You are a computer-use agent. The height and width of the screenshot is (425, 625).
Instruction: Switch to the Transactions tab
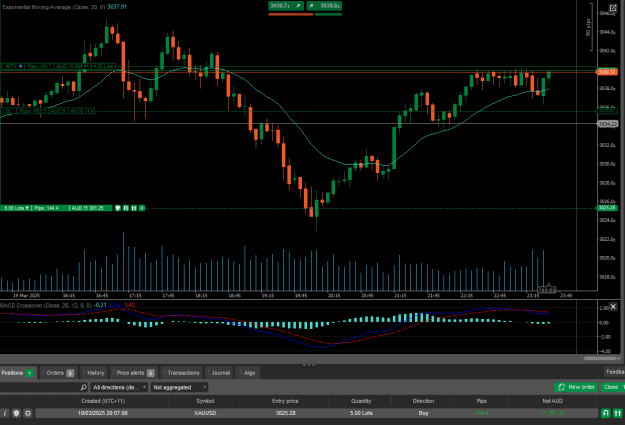coord(183,373)
